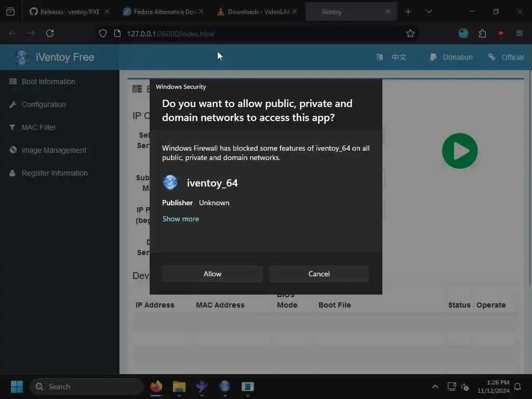The height and width of the screenshot is (399, 532).
Task: Open Firefox View button in tab bar
Action: (10, 12)
